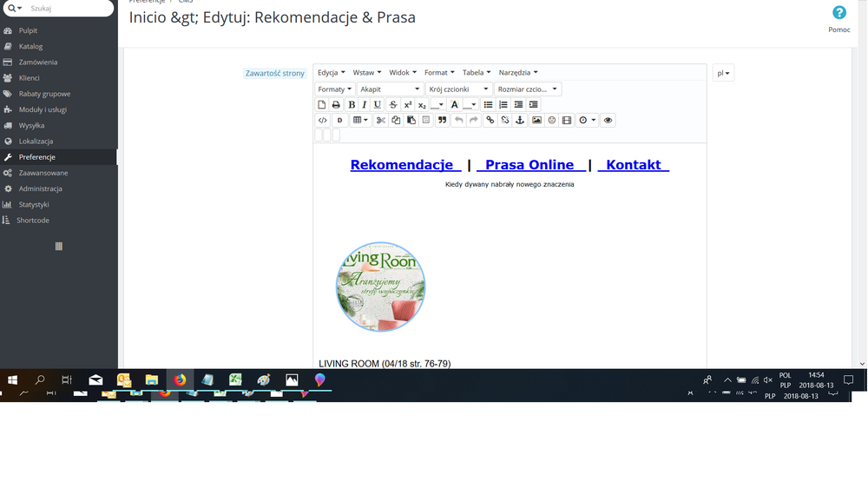This screenshot has height=488, width=868.
Task: Click the Szukaj search field
Action: click(x=68, y=9)
